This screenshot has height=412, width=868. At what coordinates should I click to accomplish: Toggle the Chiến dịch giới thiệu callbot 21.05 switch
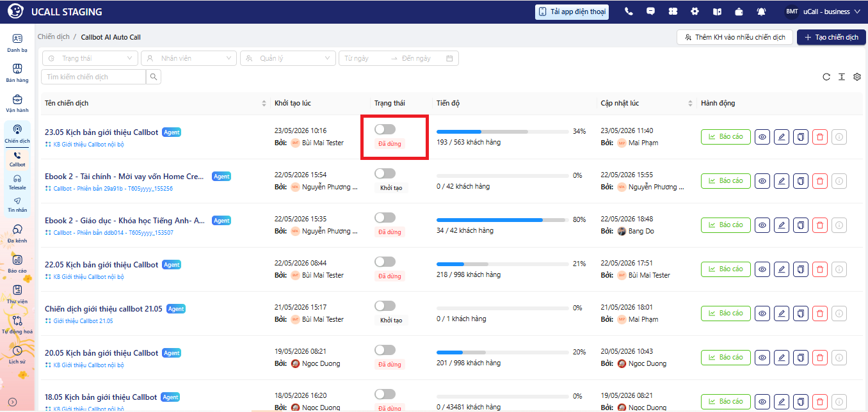[385, 306]
